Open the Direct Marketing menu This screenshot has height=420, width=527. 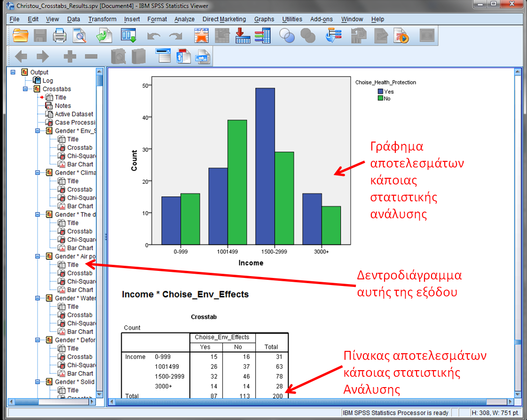pyautogui.click(x=224, y=19)
